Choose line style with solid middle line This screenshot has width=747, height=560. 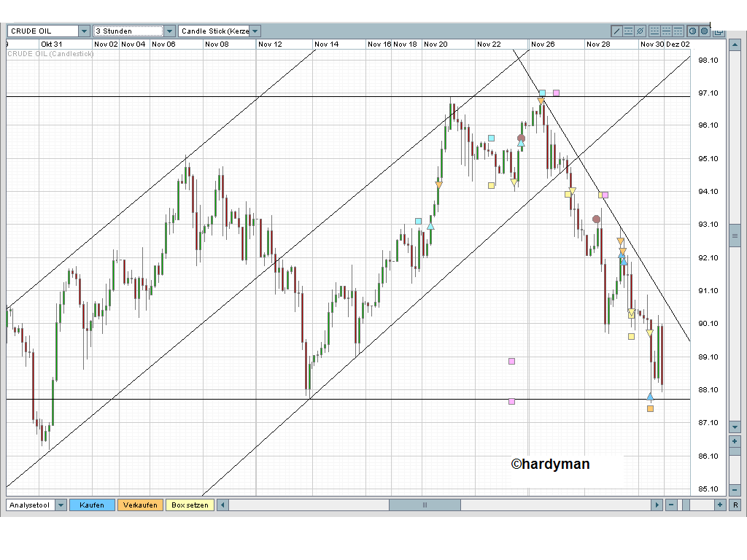click(666, 31)
